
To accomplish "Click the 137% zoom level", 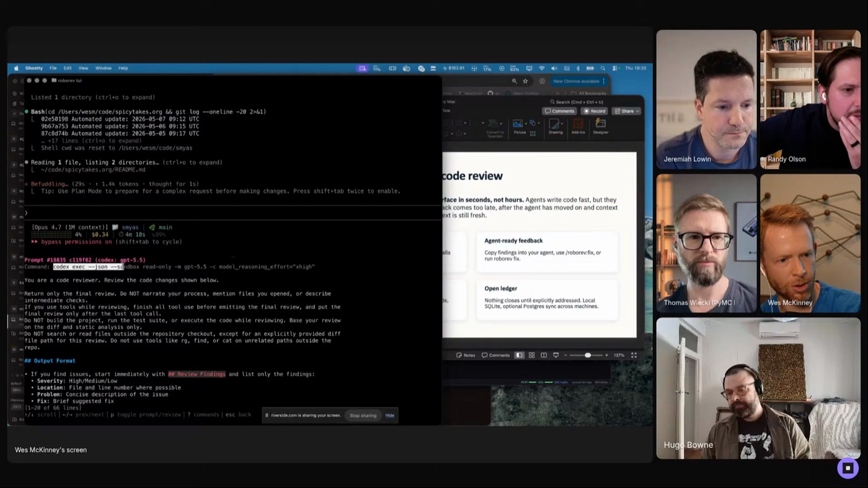I will pyautogui.click(x=619, y=355).
